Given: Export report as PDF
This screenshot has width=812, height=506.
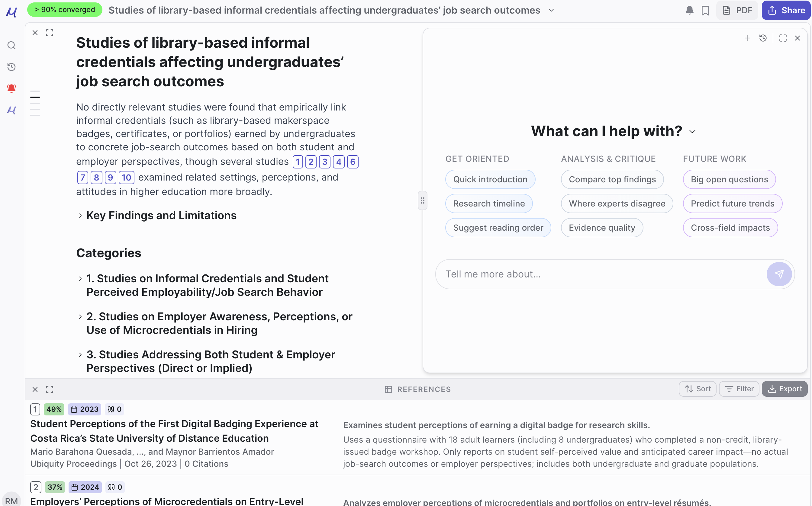Looking at the screenshot, I should click(737, 10).
